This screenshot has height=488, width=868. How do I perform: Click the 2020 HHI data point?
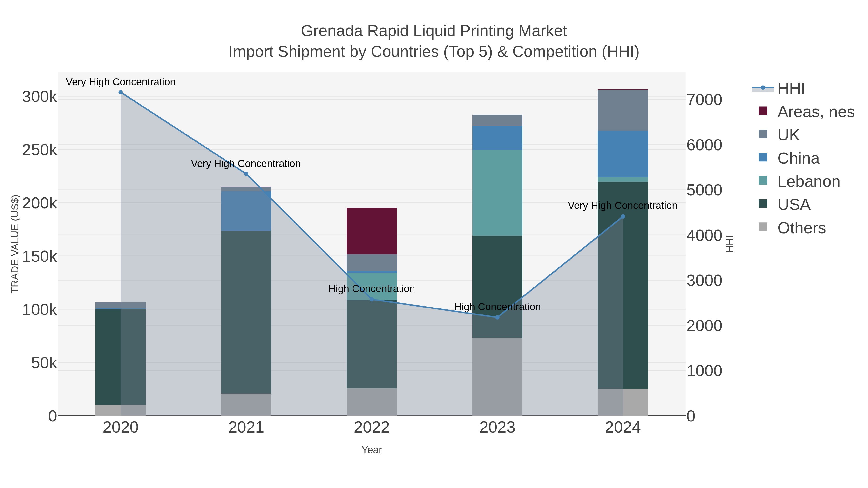pyautogui.click(x=121, y=92)
